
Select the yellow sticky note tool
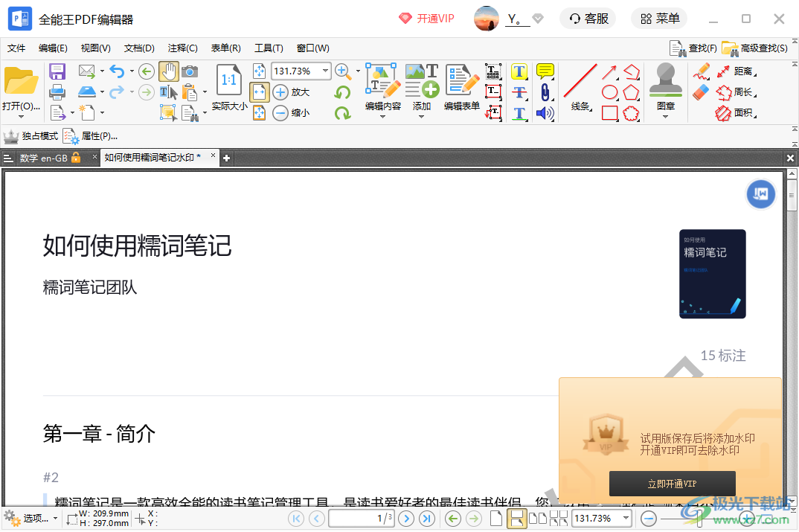coord(545,71)
